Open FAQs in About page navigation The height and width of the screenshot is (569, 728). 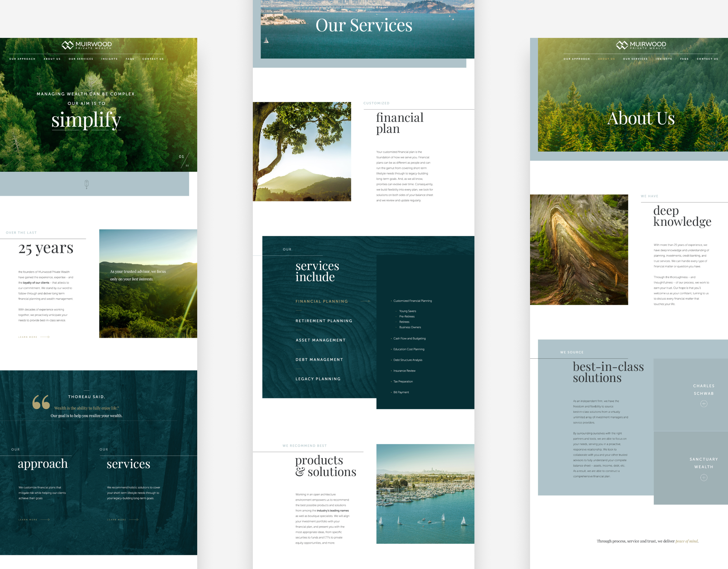tap(684, 59)
